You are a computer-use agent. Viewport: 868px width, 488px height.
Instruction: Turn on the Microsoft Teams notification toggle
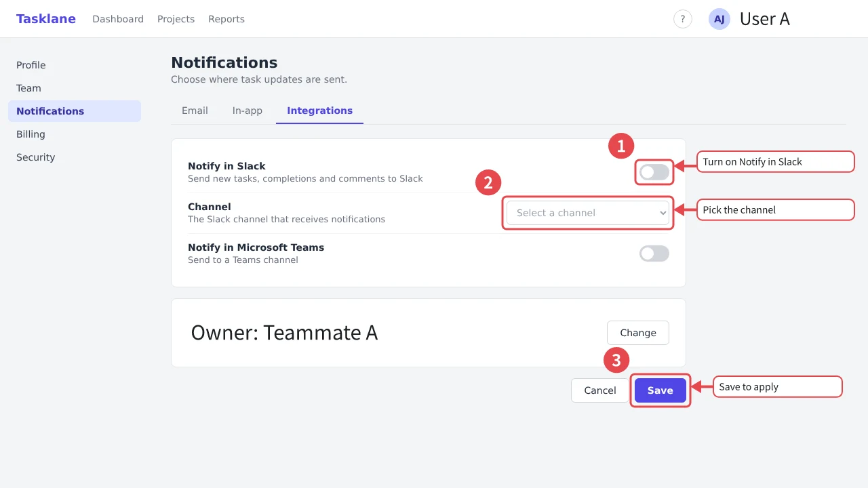654,253
